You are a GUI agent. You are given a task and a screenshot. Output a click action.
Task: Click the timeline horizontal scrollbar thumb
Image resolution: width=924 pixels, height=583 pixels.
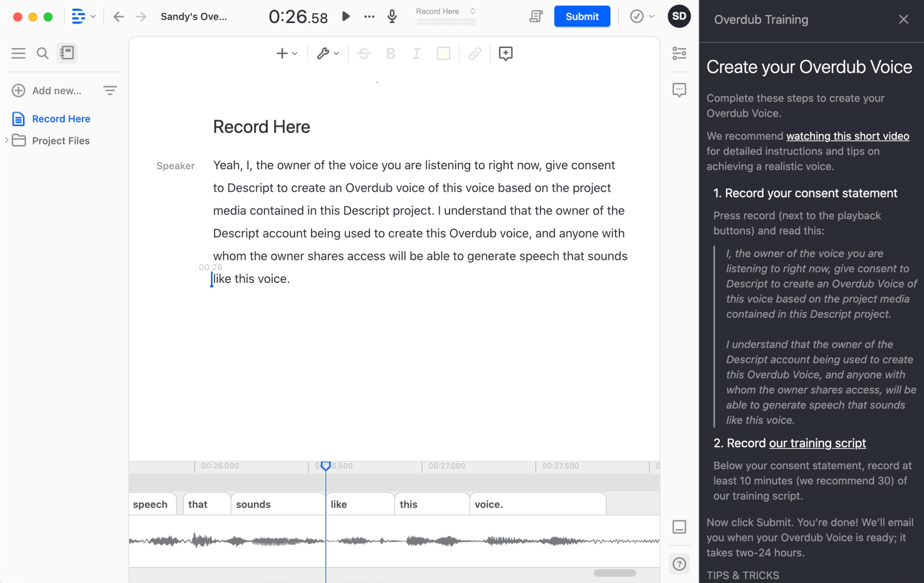point(614,573)
